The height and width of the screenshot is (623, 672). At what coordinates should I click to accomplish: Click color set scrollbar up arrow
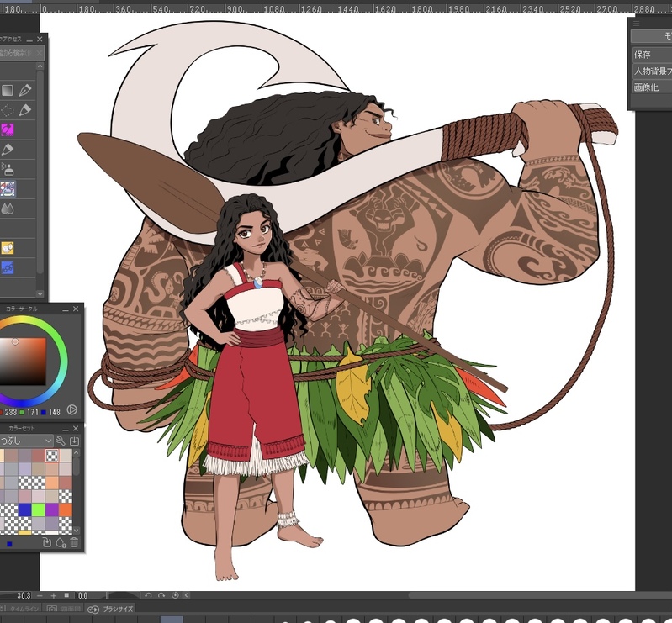(x=77, y=452)
